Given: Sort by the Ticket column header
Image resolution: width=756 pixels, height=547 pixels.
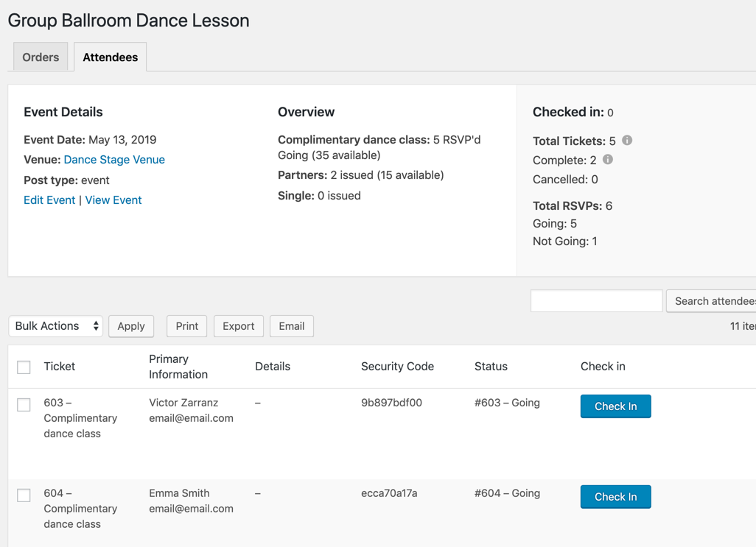Looking at the screenshot, I should tap(60, 367).
